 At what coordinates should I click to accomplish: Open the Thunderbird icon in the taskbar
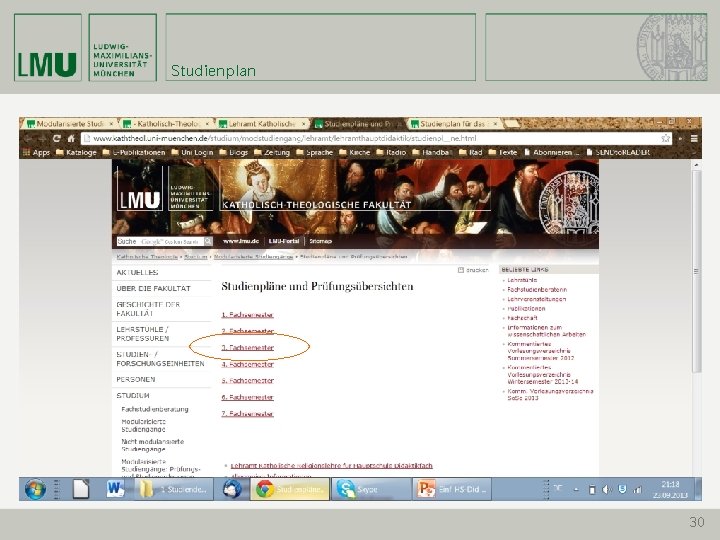pyautogui.click(x=232, y=489)
